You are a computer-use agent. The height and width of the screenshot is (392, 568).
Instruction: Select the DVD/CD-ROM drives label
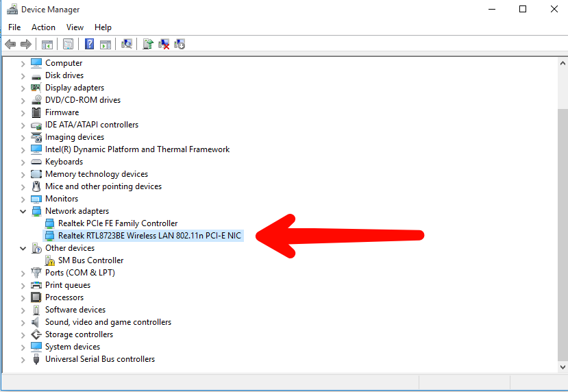(83, 99)
